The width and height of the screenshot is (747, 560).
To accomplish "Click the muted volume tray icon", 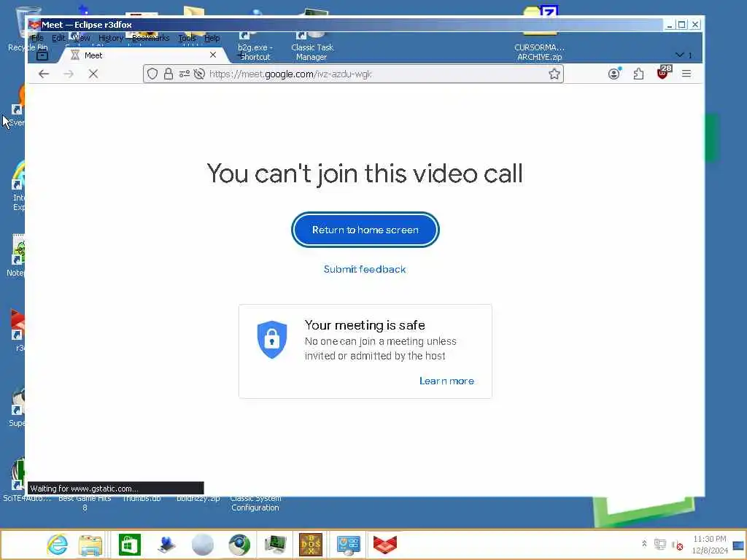I will coord(678,544).
